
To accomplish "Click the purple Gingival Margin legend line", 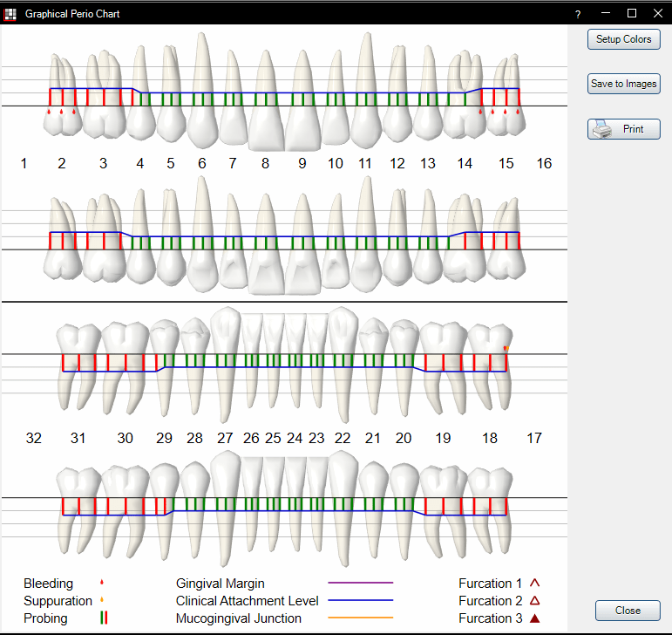I will (x=361, y=583).
